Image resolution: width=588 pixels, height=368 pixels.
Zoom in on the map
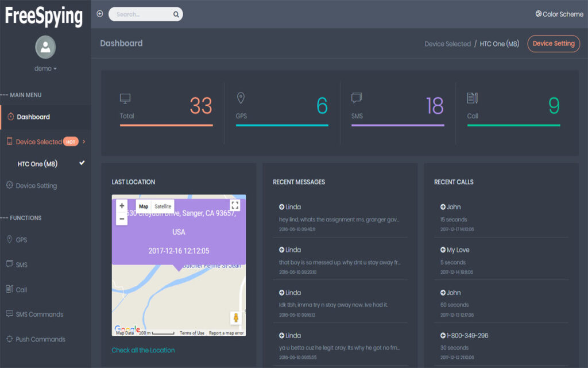pyautogui.click(x=122, y=206)
